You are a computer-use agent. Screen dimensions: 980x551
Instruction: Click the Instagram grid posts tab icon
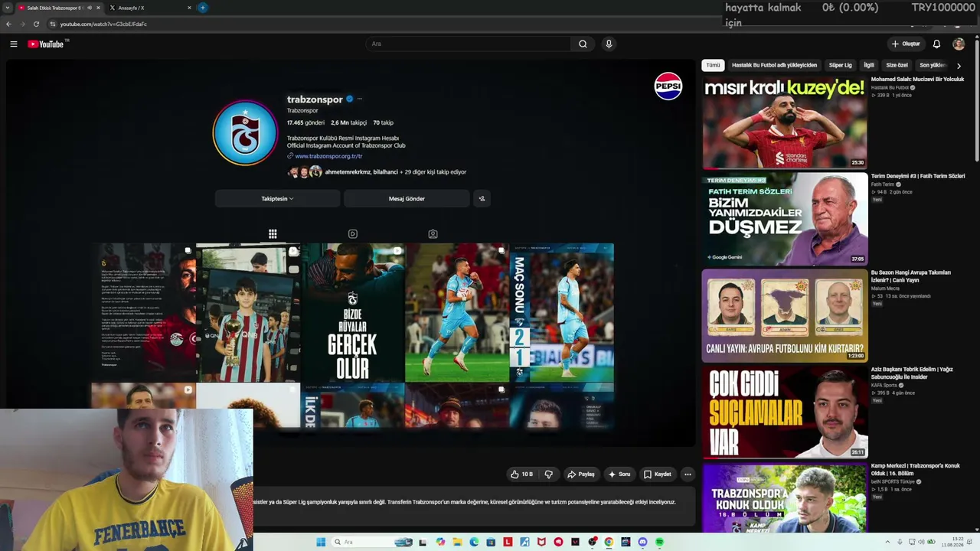273,234
